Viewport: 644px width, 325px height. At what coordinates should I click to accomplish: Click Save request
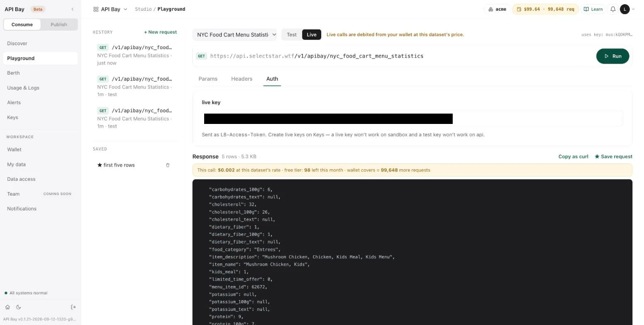point(613,157)
